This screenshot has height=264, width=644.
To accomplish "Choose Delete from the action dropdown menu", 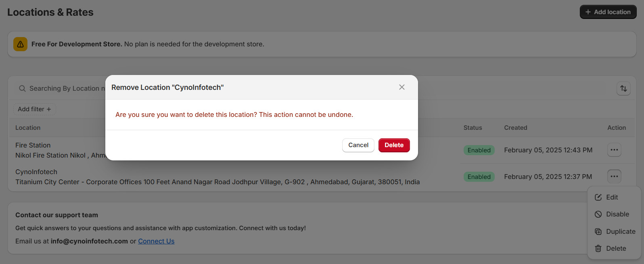I will (x=614, y=248).
